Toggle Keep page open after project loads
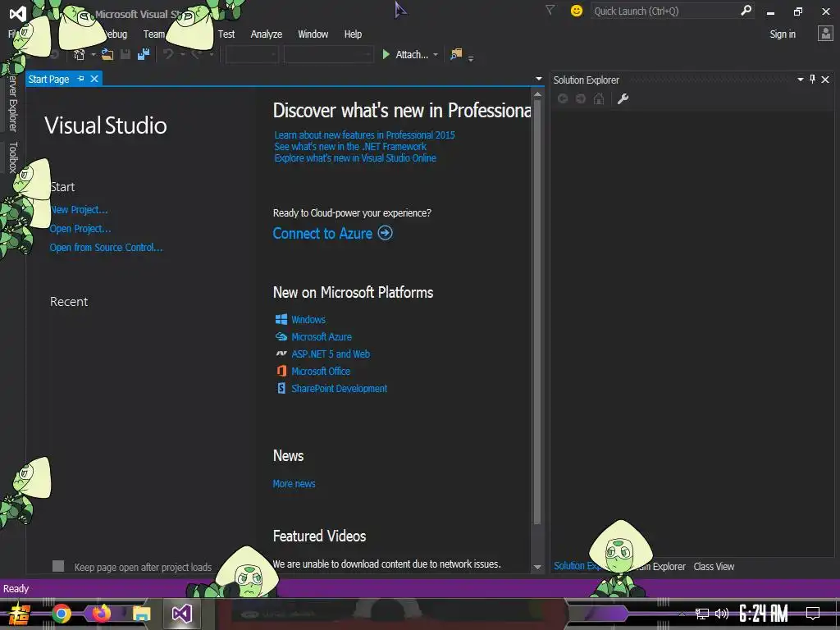 tap(58, 566)
